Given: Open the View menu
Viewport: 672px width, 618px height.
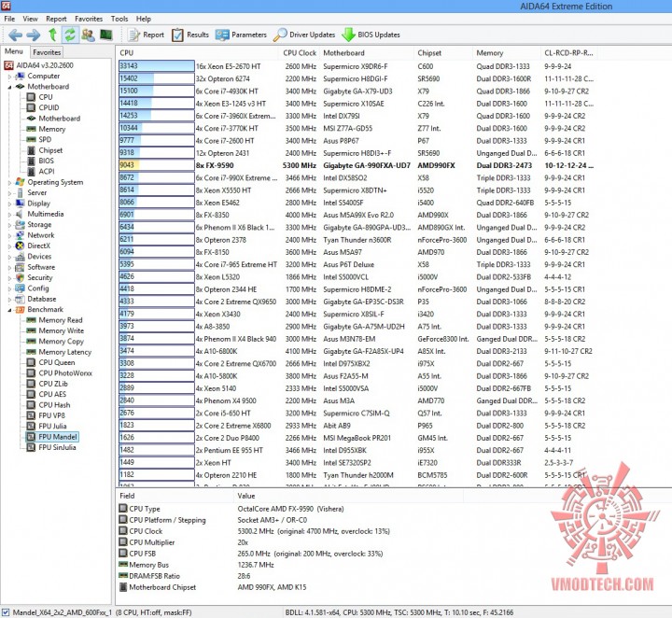Looking at the screenshot, I should 30,19.
